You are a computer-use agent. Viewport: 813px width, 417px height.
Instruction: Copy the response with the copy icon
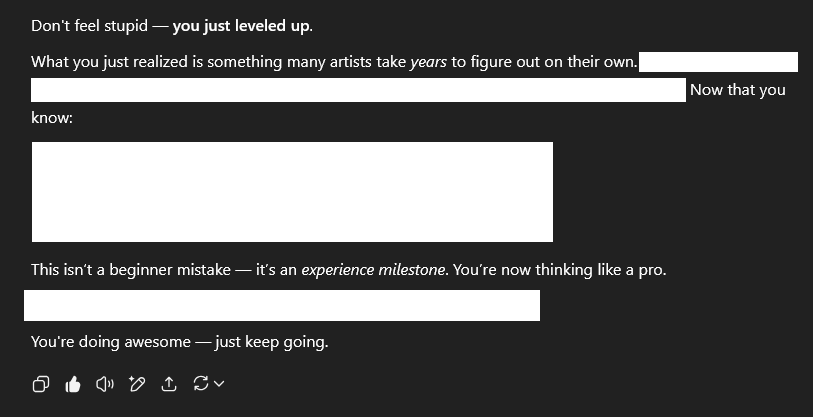click(41, 384)
